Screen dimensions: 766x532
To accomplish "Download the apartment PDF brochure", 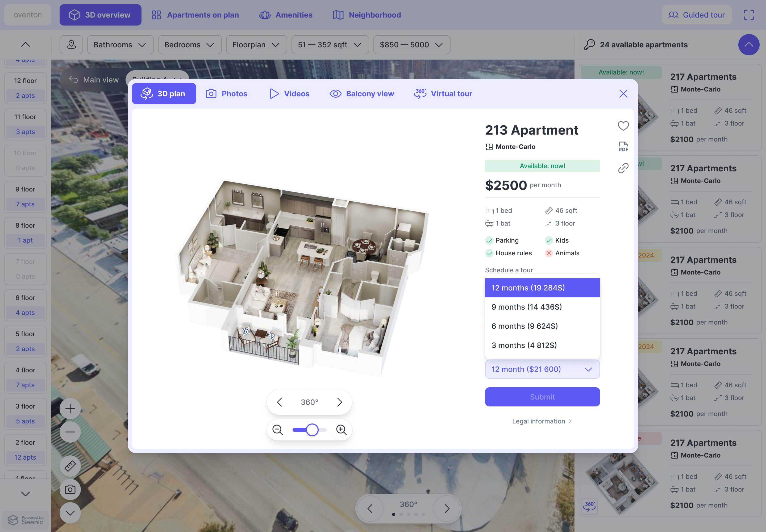I will point(623,146).
